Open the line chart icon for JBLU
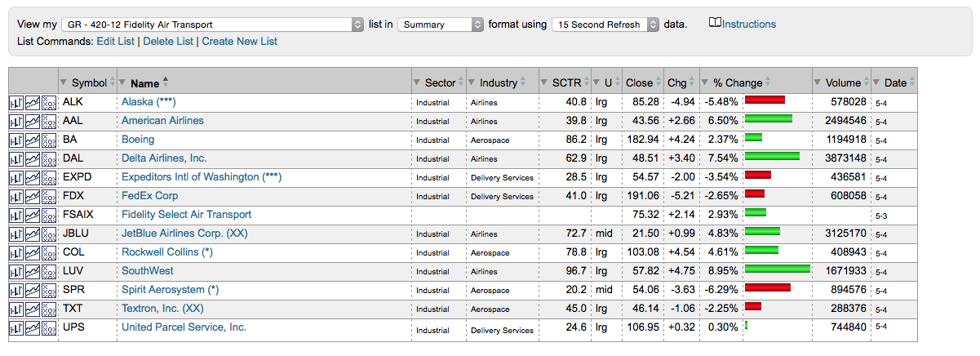 (x=32, y=234)
